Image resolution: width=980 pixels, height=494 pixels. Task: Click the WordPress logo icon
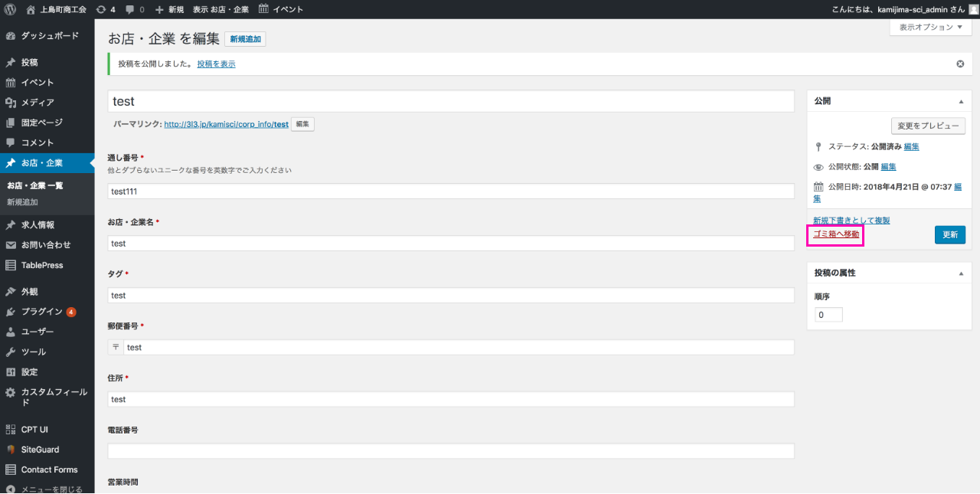[11, 9]
